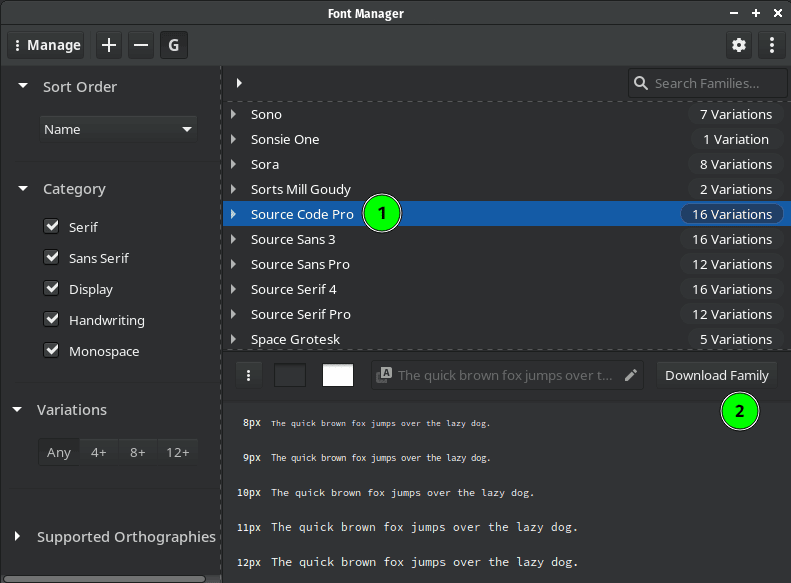791x583 pixels.
Task: Collapse the Sort Order section
Action: (23, 86)
